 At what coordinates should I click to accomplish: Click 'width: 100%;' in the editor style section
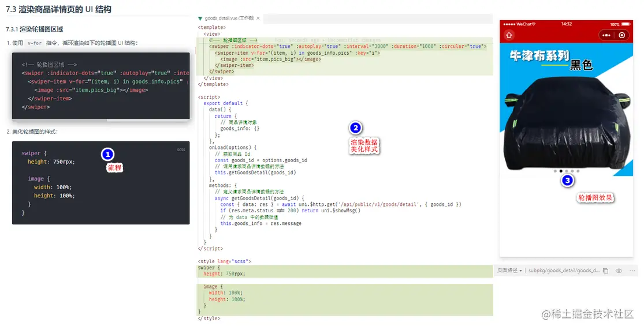[225, 292]
